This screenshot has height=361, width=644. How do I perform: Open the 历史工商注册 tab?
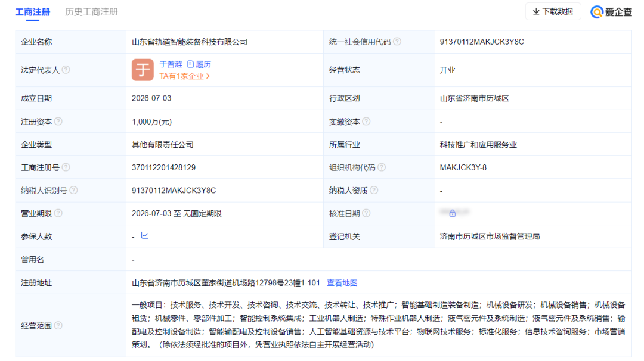pyautogui.click(x=91, y=12)
